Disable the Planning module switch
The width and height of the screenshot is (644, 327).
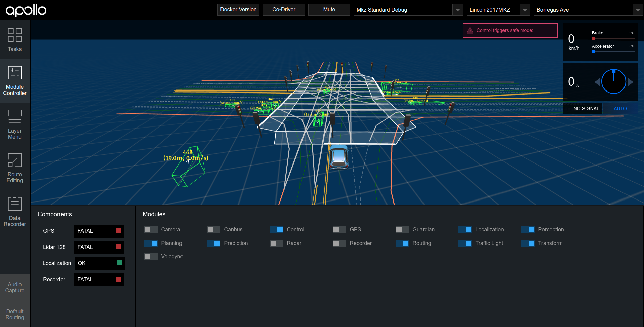[x=151, y=243]
